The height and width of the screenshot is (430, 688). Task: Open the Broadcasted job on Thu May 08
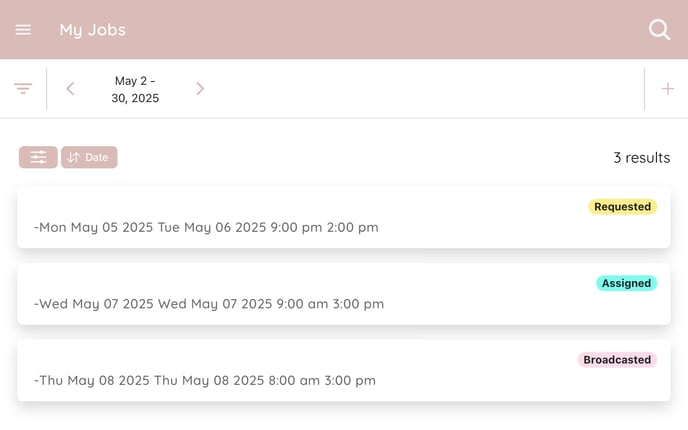[344, 370]
